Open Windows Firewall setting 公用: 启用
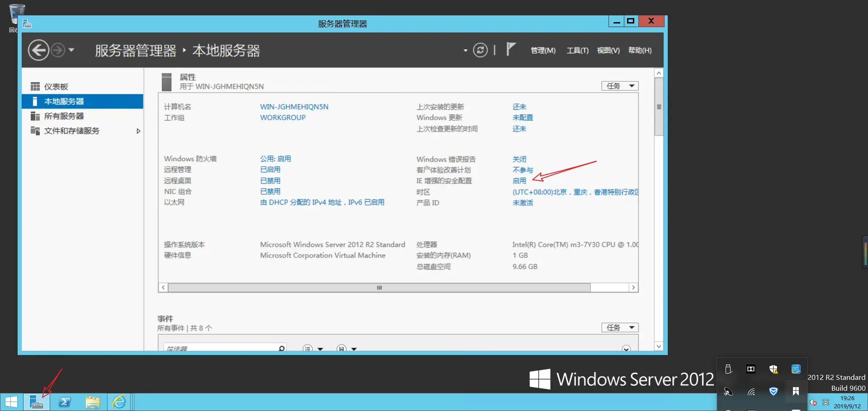Screen dimensions: 868x411 click(275, 159)
